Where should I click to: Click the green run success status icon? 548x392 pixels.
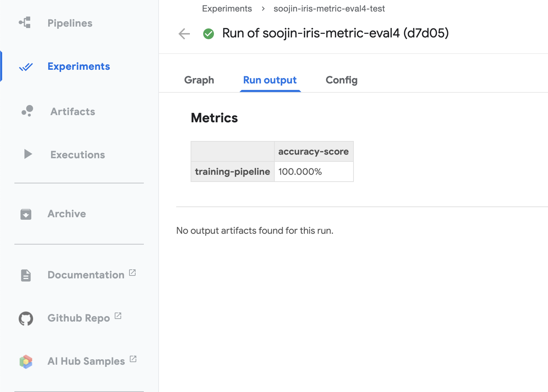tap(209, 34)
